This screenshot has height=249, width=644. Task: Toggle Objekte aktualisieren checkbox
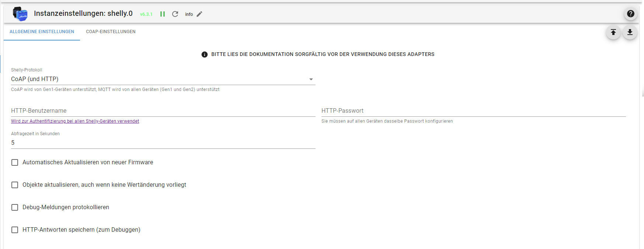15,185
